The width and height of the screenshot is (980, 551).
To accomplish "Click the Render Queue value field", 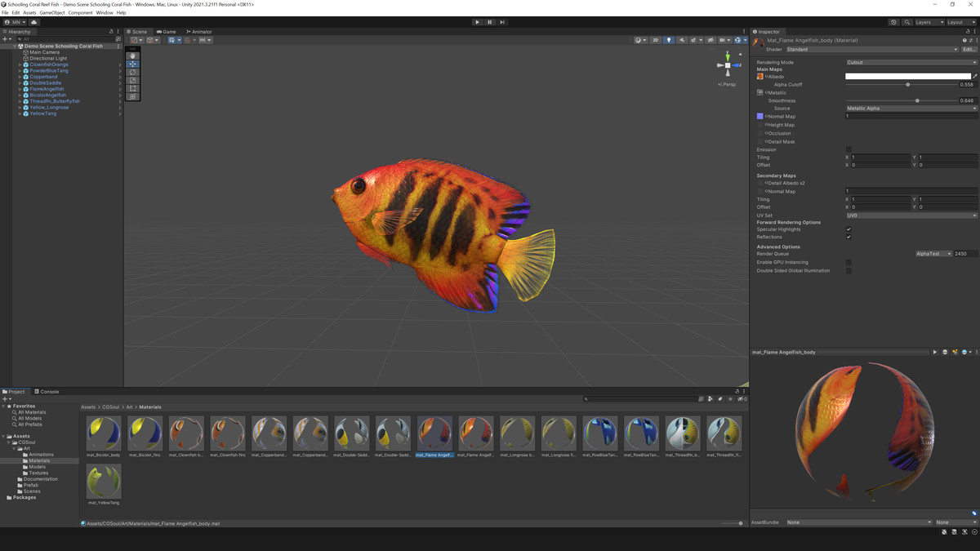I will coord(965,254).
